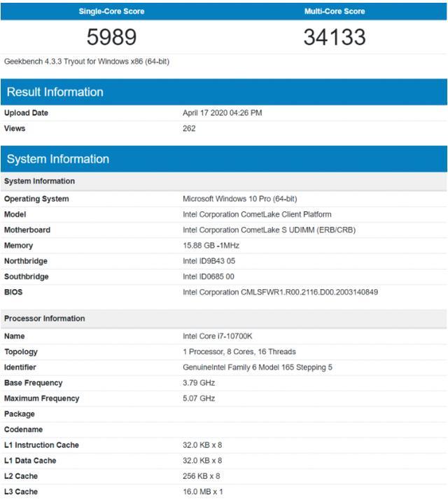Image resolution: width=448 pixels, height=504 pixels.
Task: Select L3 Cache value 16.0 MB x 1
Action: point(202,492)
